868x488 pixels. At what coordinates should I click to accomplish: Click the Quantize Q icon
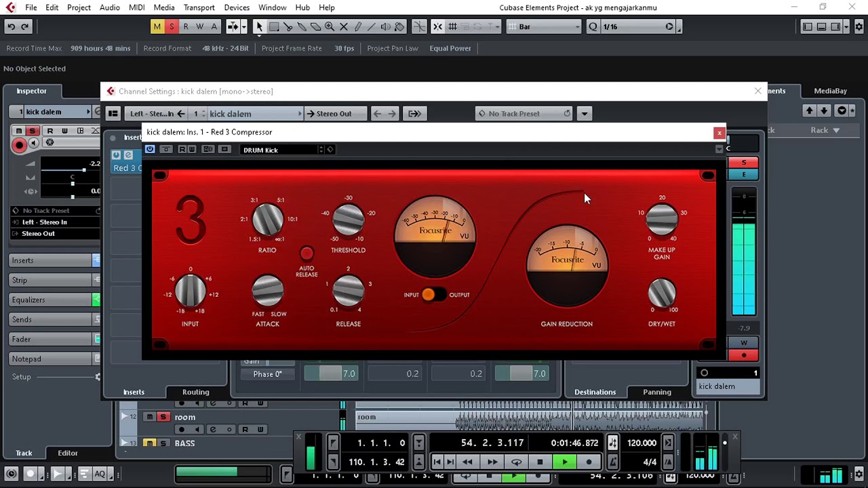593,26
